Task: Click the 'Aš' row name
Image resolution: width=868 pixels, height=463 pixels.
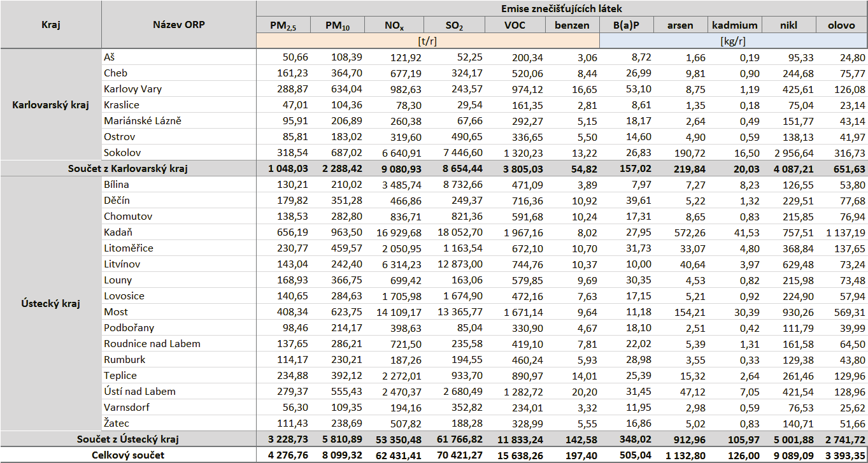Action: coord(110,57)
